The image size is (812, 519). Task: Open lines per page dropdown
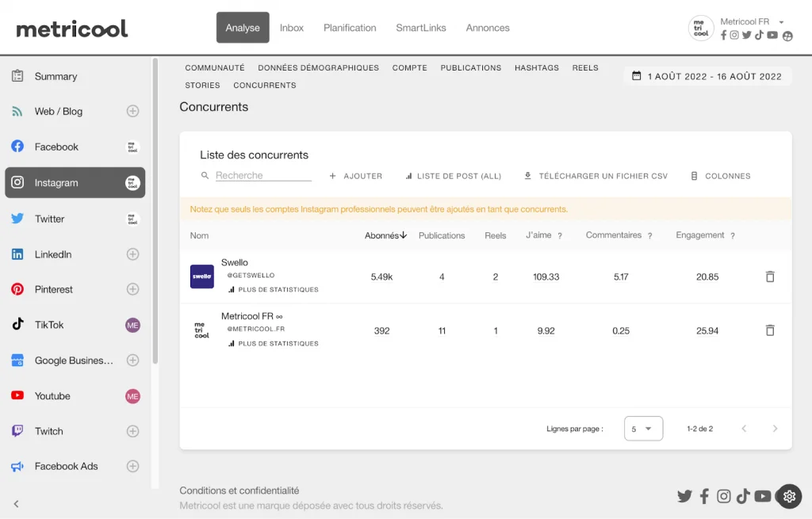[x=643, y=429]
